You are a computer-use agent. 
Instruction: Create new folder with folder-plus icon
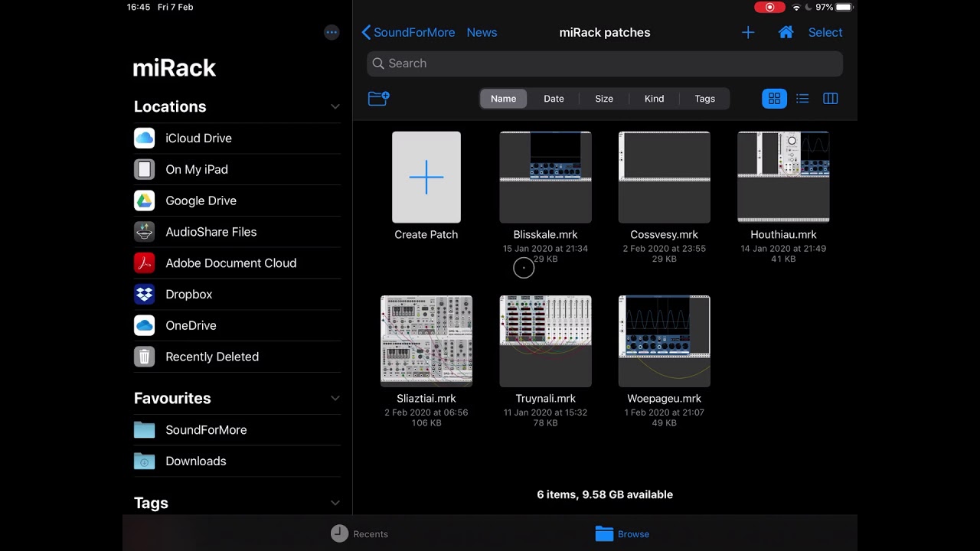pyautogui.click(x=379, y=98)
